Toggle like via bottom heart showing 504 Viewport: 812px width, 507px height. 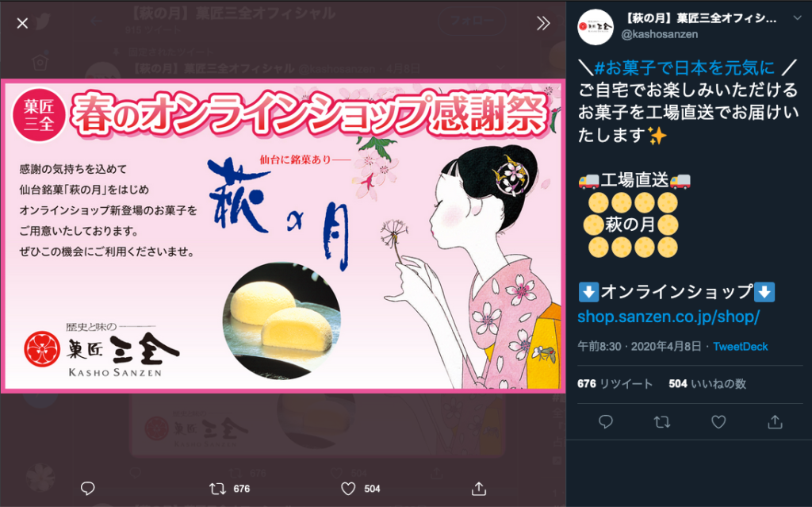pyautogui.click(x=361, y=488)
